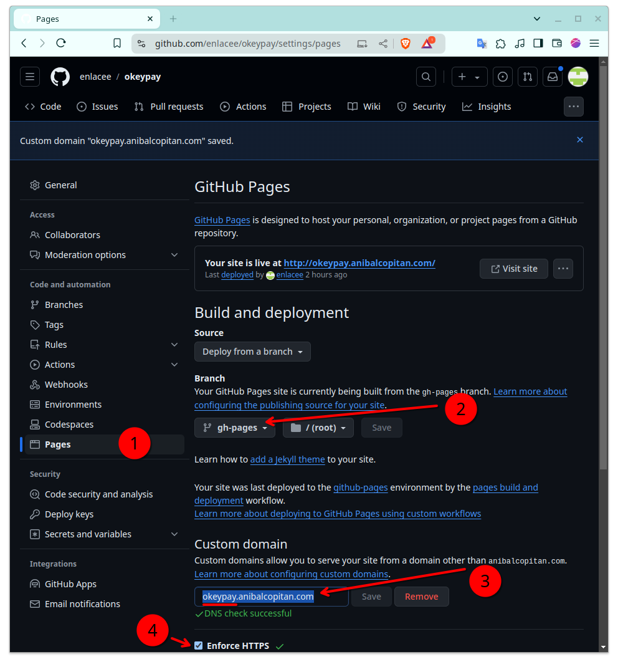
Task: Open the Deploy from a branch dropdown
Action: coord(252,352)
